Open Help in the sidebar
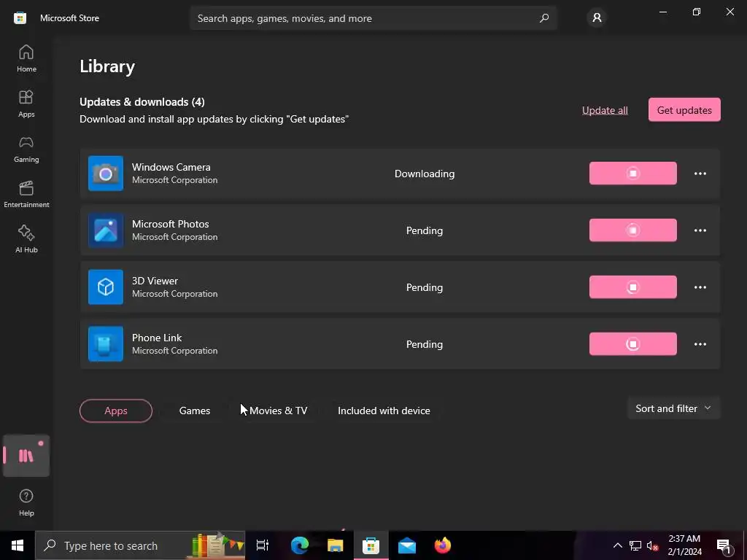 coord(26,503)
